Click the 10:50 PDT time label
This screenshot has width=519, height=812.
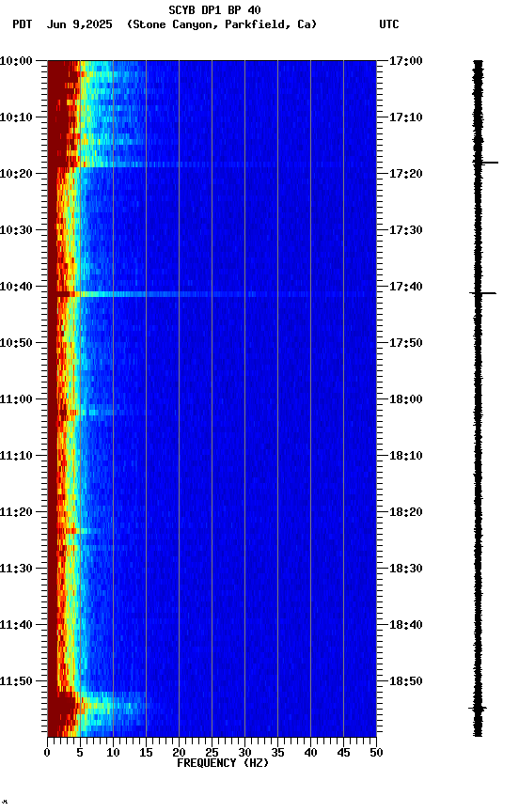[16, 343]
